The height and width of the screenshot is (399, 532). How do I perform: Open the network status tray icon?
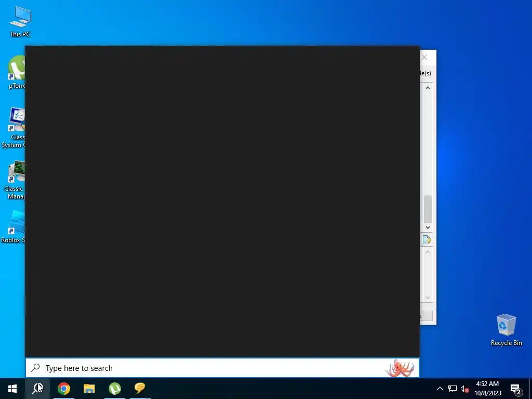click(x=453, y=389)
